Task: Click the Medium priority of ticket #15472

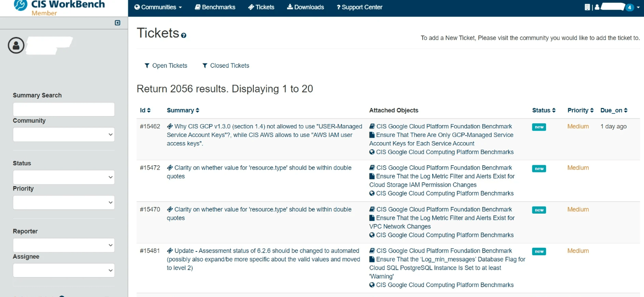Action: point(578,168)
